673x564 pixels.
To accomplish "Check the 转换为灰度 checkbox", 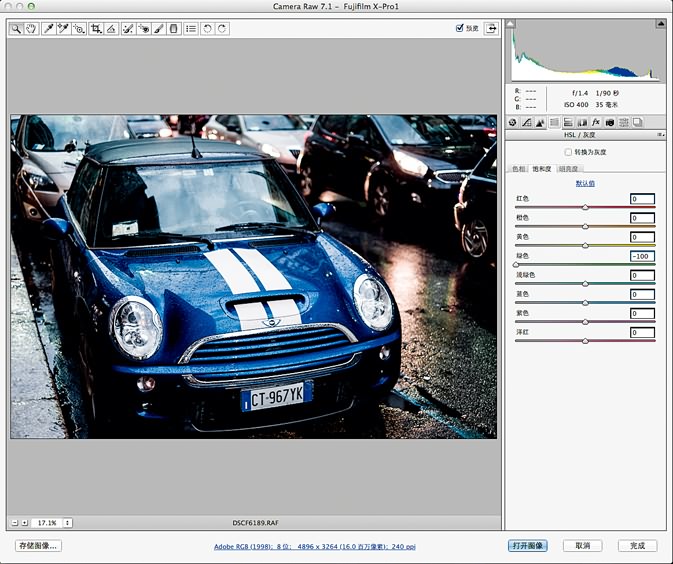I will coord(568,152).
